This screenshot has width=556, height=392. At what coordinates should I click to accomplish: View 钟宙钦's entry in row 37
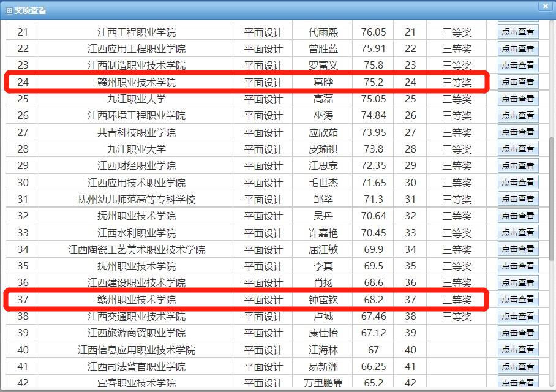[518, 299]
